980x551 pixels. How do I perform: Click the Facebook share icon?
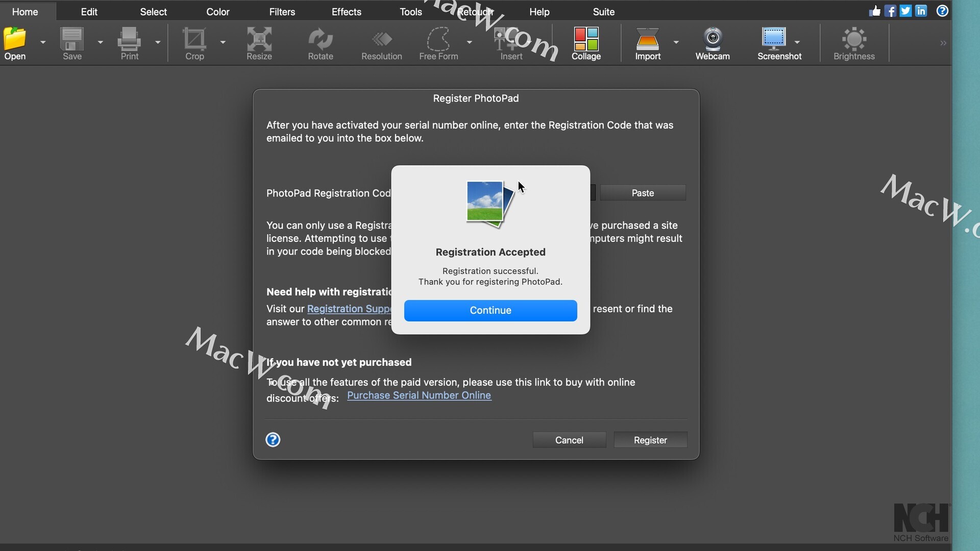pos(890,11)
